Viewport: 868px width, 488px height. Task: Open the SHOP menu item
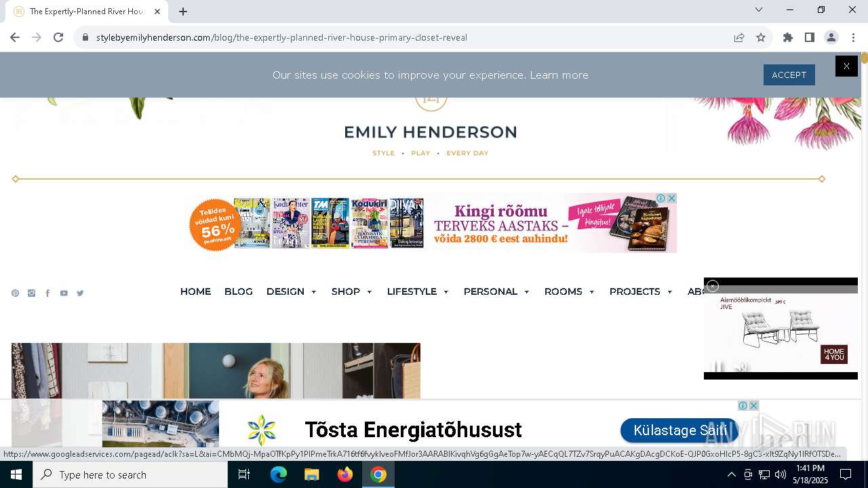(x=346, y=291)
